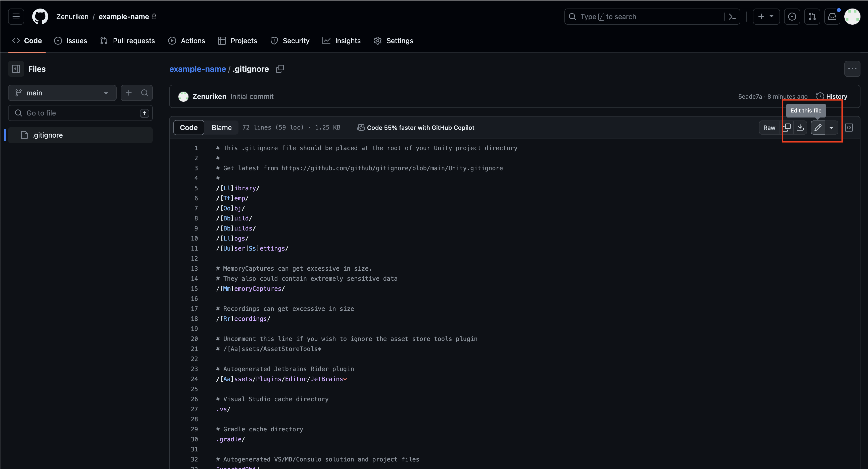This screenshot has width=868, height=469.
Task: Open Zenuriken profile from the commit bar
Action: (x=209, y=97)
